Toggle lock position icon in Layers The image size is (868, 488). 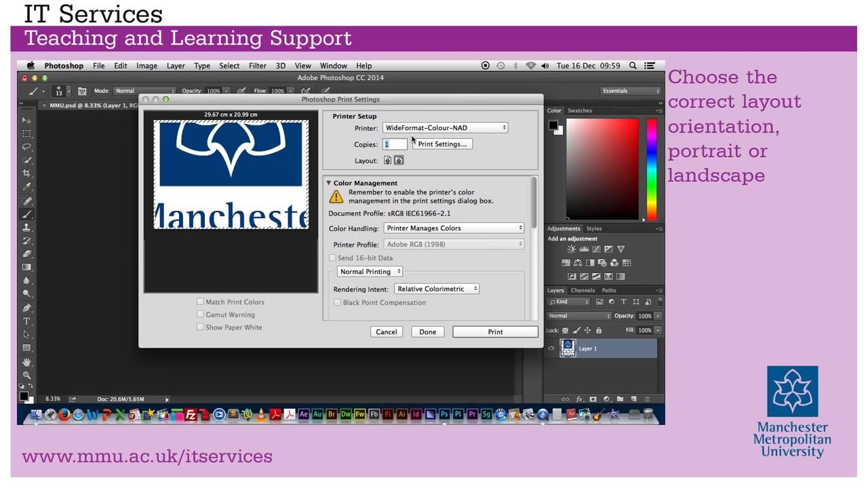tap(587, 330)
